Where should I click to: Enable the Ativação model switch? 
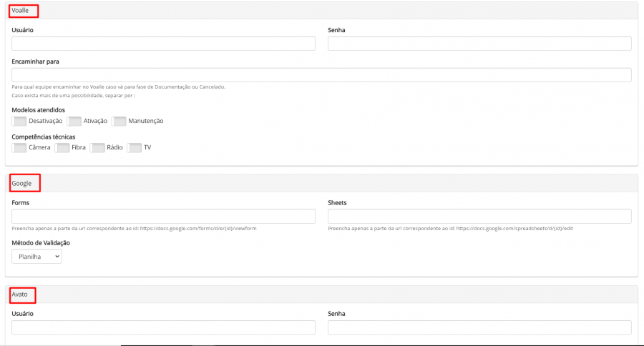74,121
